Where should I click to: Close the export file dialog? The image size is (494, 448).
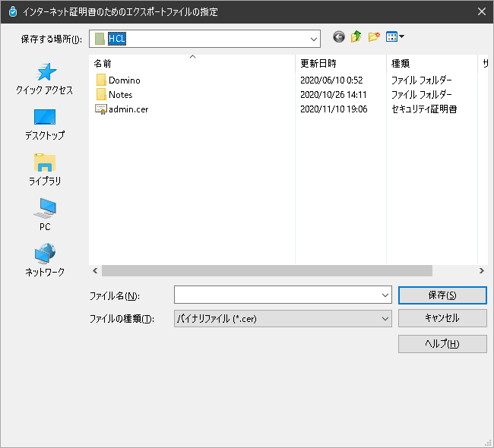click(x=482, y=11)
